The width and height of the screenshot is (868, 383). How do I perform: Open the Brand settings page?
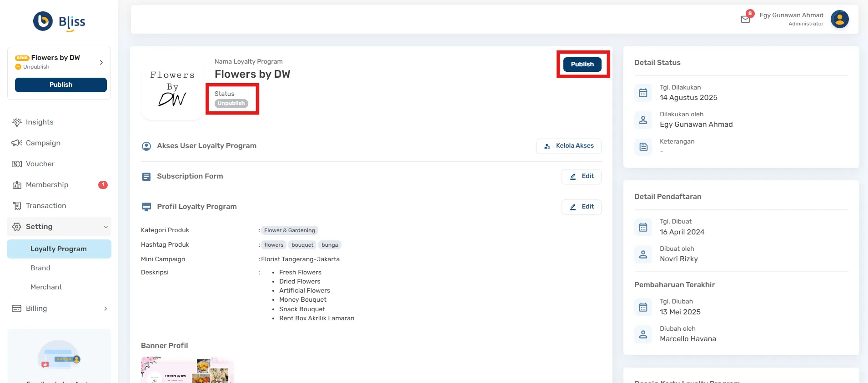click(x=40, y=268)
